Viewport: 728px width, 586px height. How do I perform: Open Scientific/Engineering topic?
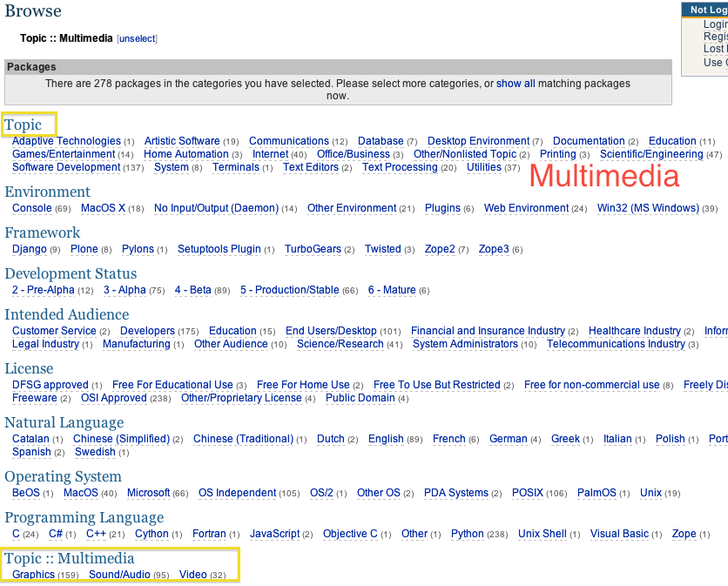(x=651, y=154)
